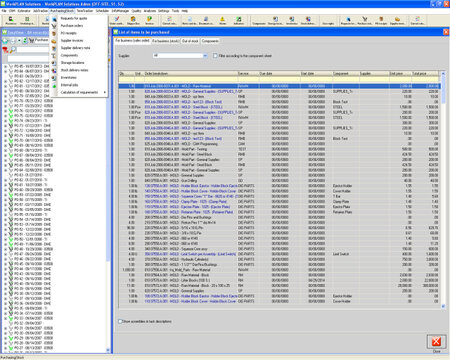This screenshot has height=360, width=450.
Task: Click the Close button at bottom right
Action: click(x=436, y=342)
